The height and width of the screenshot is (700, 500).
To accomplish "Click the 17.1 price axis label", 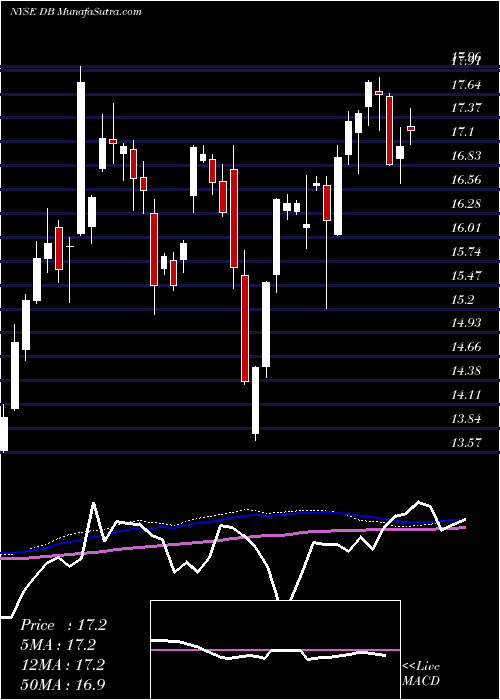I will coord(463,132).
